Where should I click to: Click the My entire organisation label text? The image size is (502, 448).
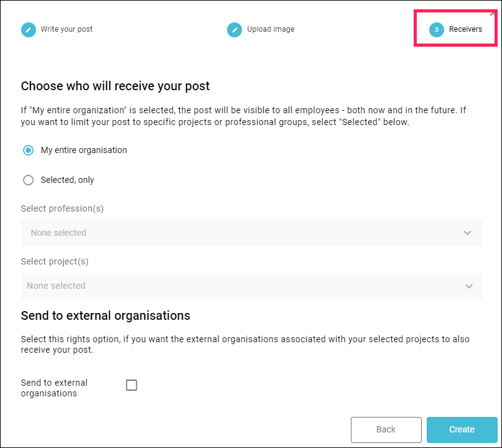tap(84, 150)
